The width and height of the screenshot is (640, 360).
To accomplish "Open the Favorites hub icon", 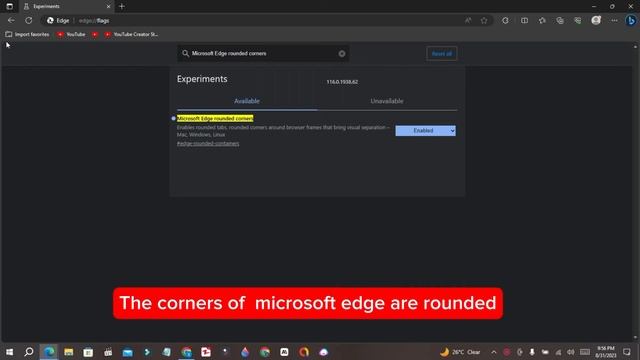I will tap(542, 20).
